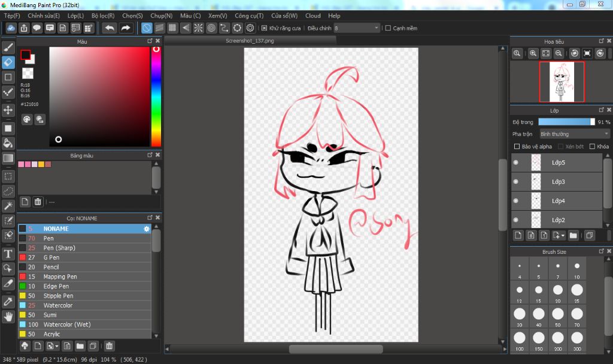The height and width of the screenshot is (364, 613).
Task: Select the transparent color swatch
Action: (x=28, y=73)
